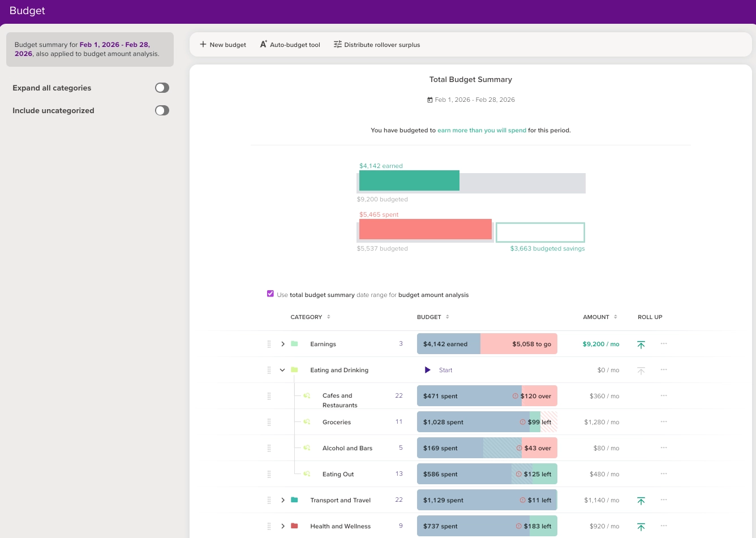Click roll up icon for Transport and Travel
The image size is (756, 538).
(x=641, y=501)
